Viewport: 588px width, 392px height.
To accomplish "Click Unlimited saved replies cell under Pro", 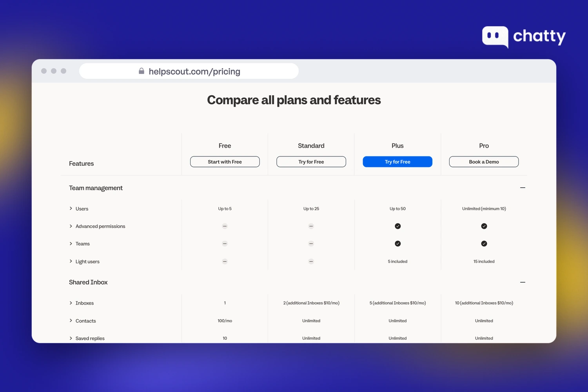I will click(484, 338).
